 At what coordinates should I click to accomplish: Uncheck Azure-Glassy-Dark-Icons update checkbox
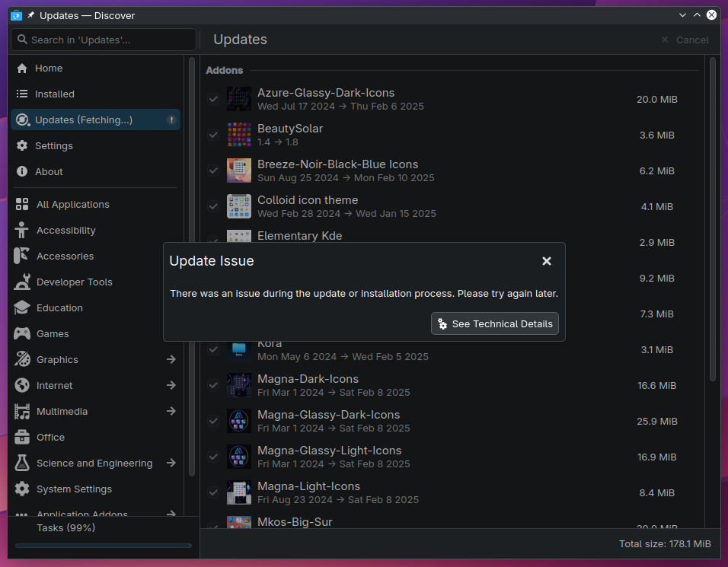click(213, 99)
